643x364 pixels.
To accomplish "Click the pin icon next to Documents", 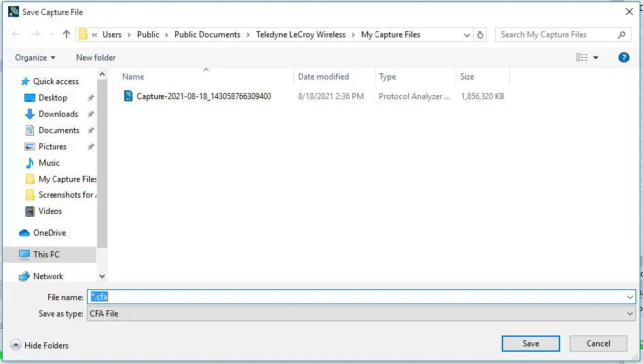I will click(x=90, y=130).
